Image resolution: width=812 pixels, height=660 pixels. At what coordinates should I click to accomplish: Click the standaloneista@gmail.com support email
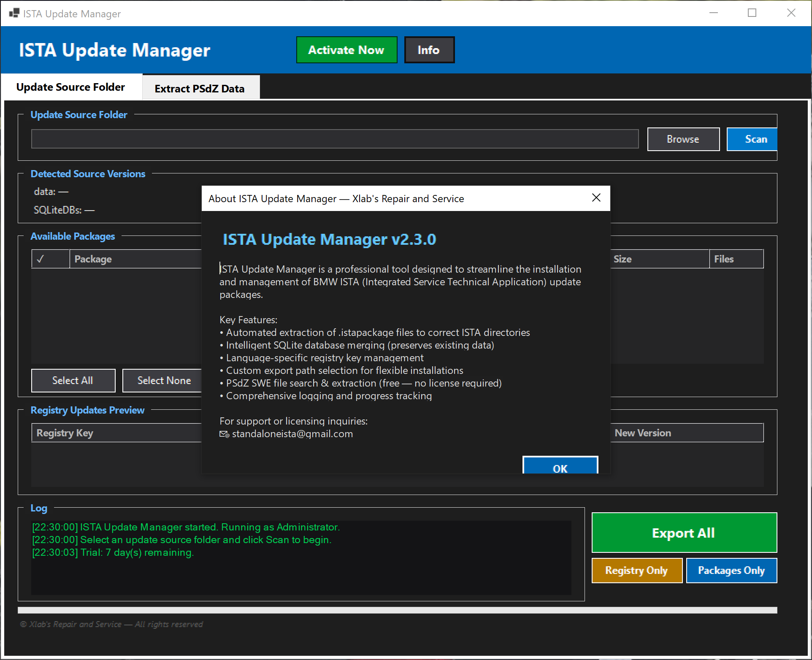tap(292, 434)
